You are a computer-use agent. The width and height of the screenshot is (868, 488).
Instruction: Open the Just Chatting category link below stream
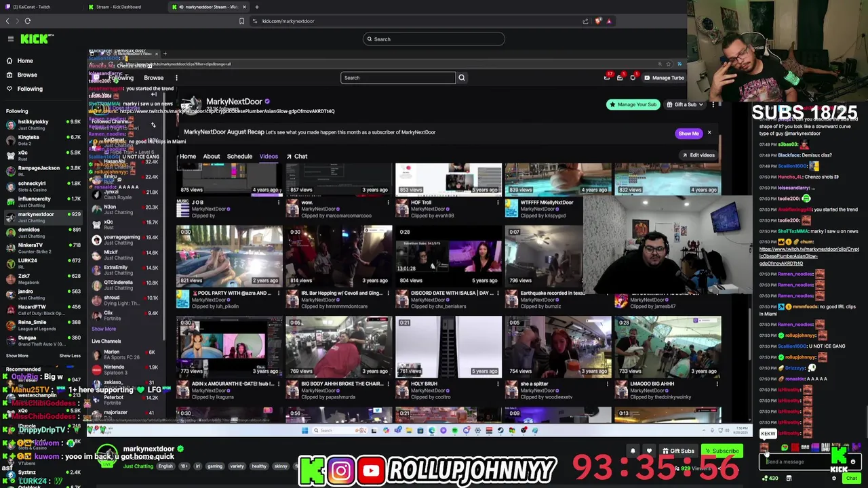[x=138, y=466]
